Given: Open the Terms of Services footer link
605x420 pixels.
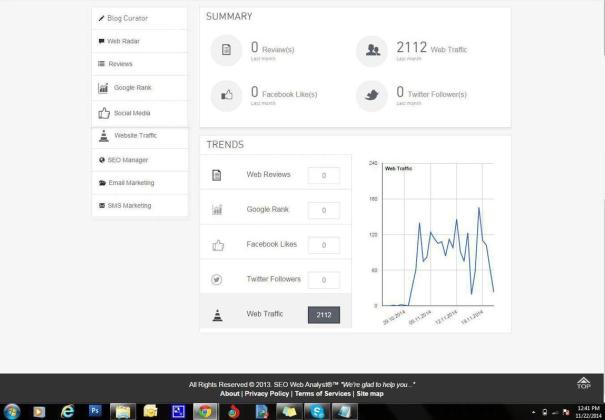Looking at the screenshot, I should tap(323, 394).
